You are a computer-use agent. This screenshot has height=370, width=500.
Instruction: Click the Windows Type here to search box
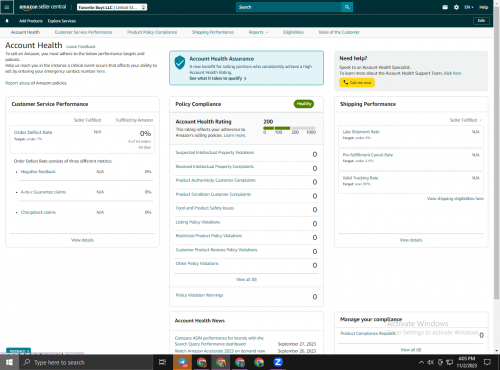point(86,362)
